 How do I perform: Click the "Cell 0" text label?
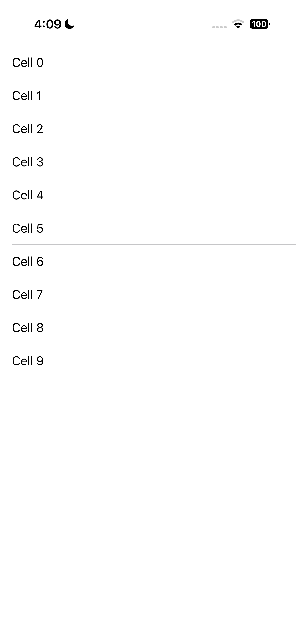pyautogui.click(x=28, y=62)
